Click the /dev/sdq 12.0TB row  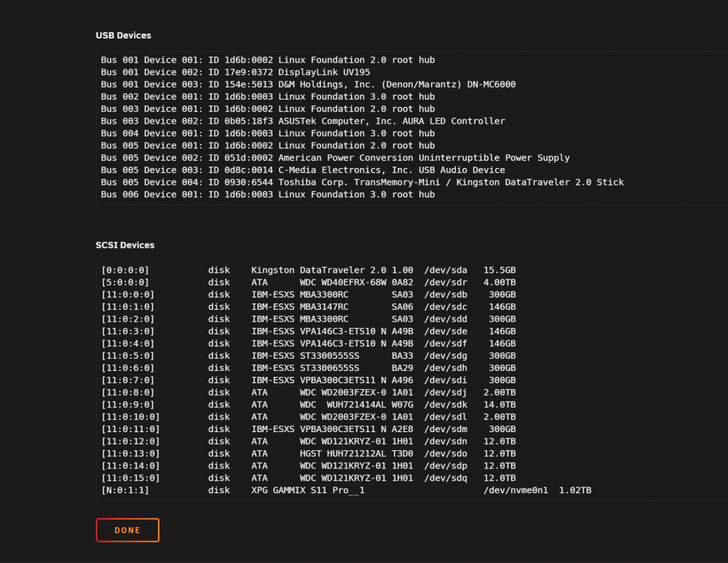point(309,478)
